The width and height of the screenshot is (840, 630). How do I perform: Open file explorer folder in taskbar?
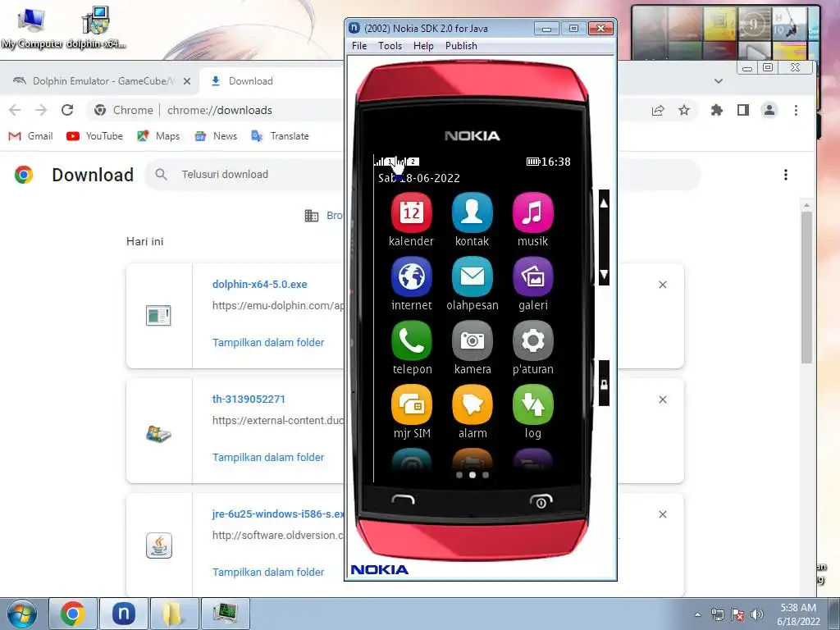pyautogui.click(x=174, y=614)
